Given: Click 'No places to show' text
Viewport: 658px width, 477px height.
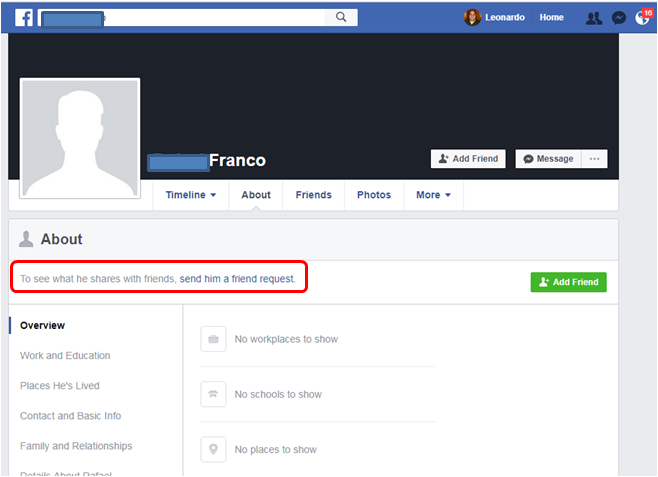Looking at the screenshot, I should pyautogui.click(x=276, y=450).
